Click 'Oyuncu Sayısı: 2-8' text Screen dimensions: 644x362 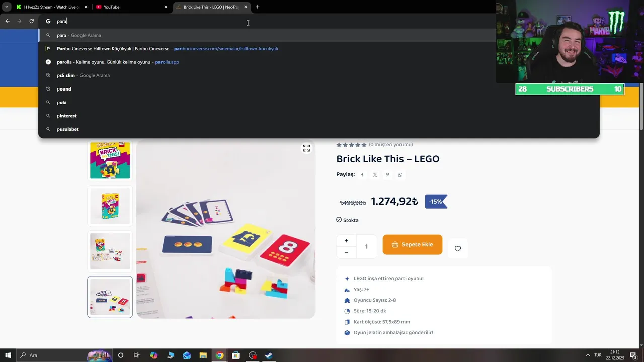pos(375,300)
